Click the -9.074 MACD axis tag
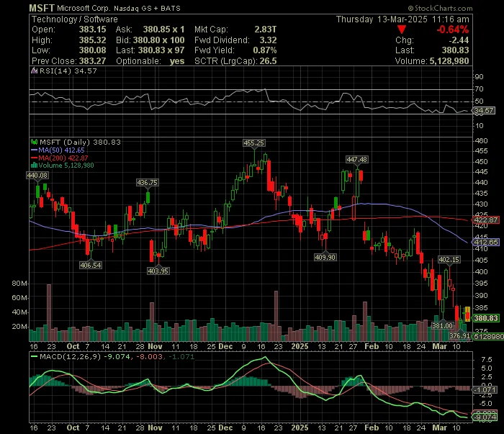504x434 pixels. tap(486, 417)
